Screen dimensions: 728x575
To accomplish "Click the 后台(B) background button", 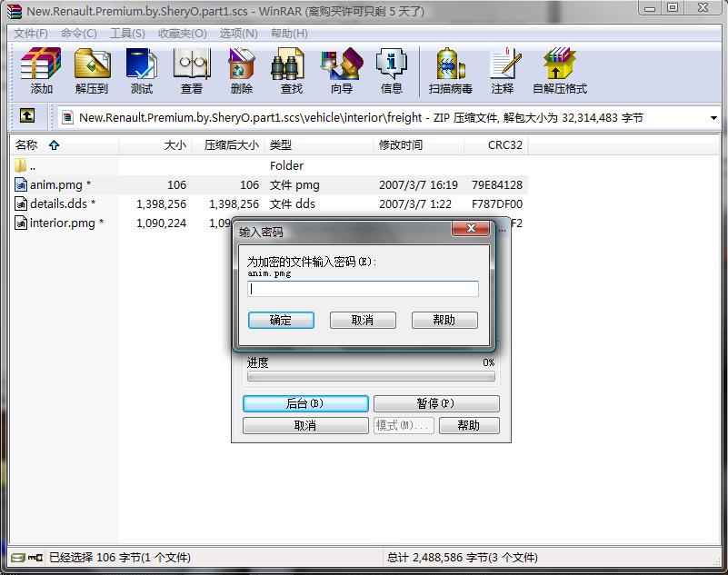I will coord(305,403).
